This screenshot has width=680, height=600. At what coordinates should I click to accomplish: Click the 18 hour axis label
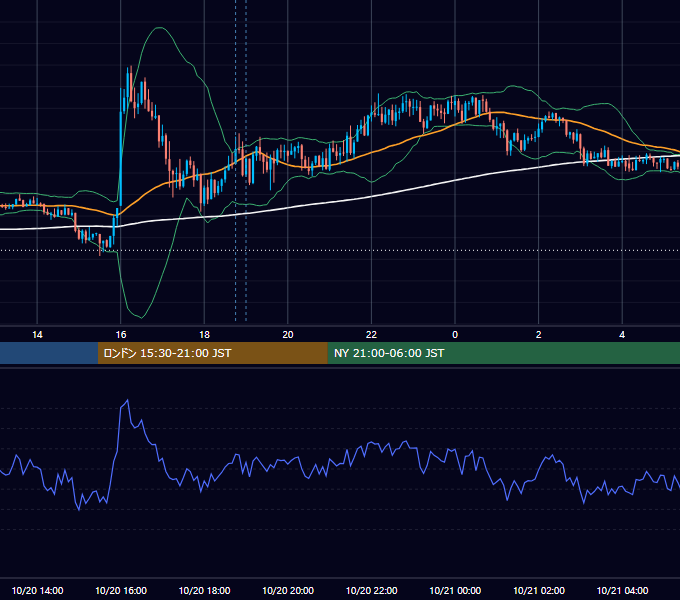click(x=204, y=335)
